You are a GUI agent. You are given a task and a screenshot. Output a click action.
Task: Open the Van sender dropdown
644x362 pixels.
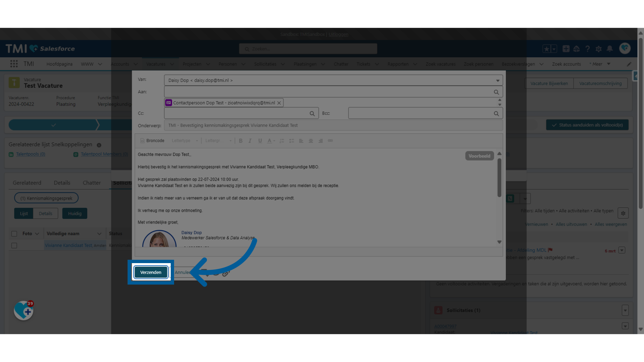333,80
